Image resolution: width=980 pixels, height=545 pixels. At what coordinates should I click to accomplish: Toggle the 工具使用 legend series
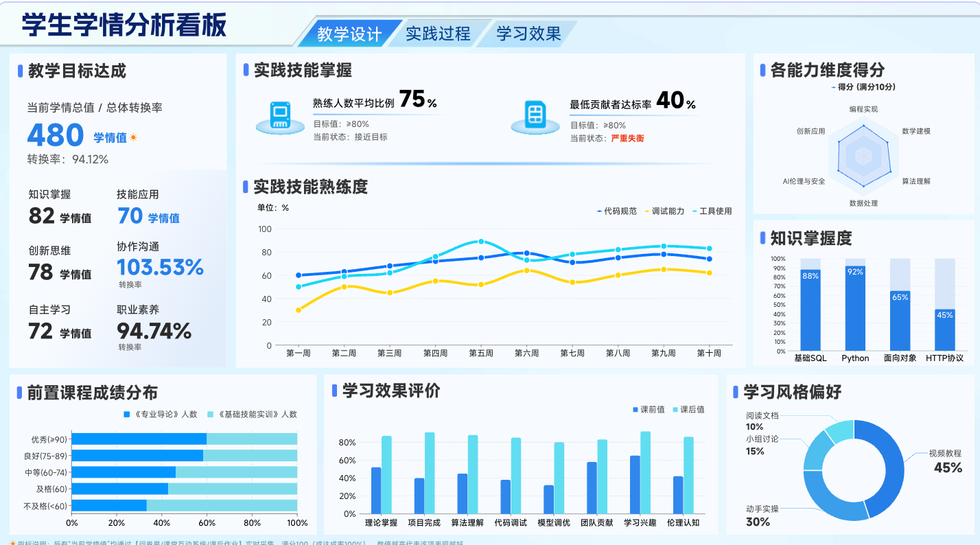pos(712,211)
